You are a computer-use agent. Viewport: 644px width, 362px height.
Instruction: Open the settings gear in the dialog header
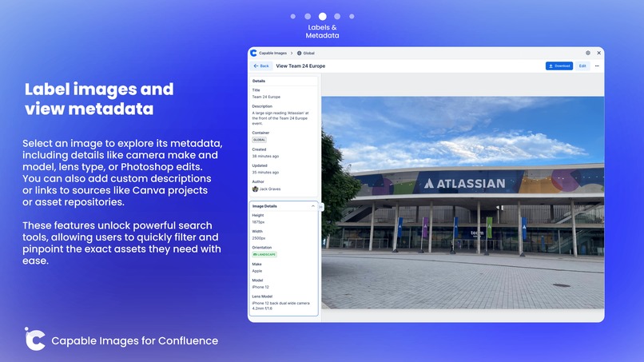(x=588, y=53)
